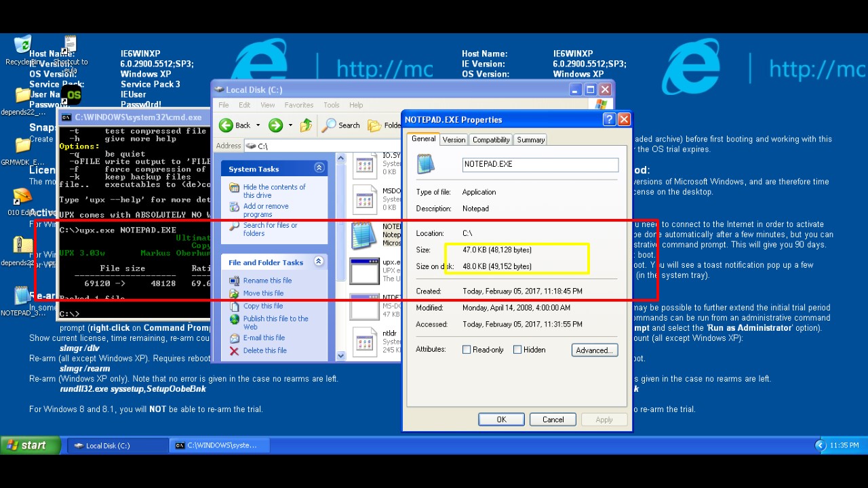Switch to Local Disk (C:) taskbar button
868x488 pixels.
click(x=117, y=445)
